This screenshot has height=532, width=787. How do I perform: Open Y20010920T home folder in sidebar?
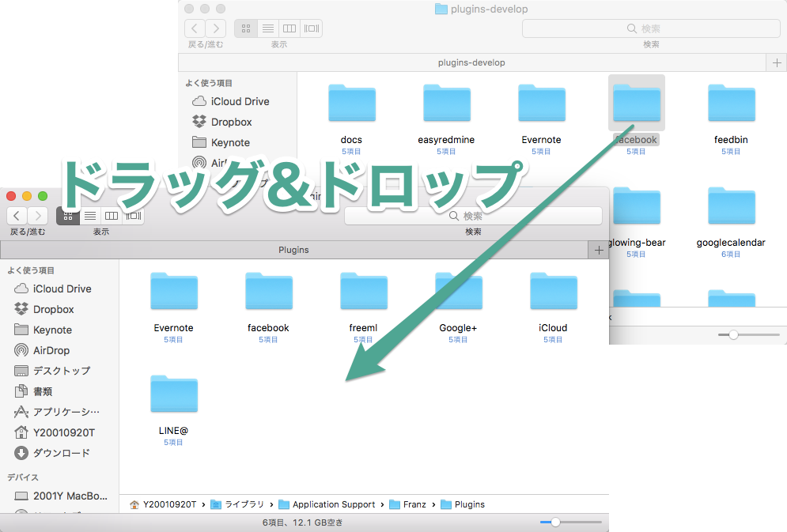pyautogui.click(x=55, y=432)
